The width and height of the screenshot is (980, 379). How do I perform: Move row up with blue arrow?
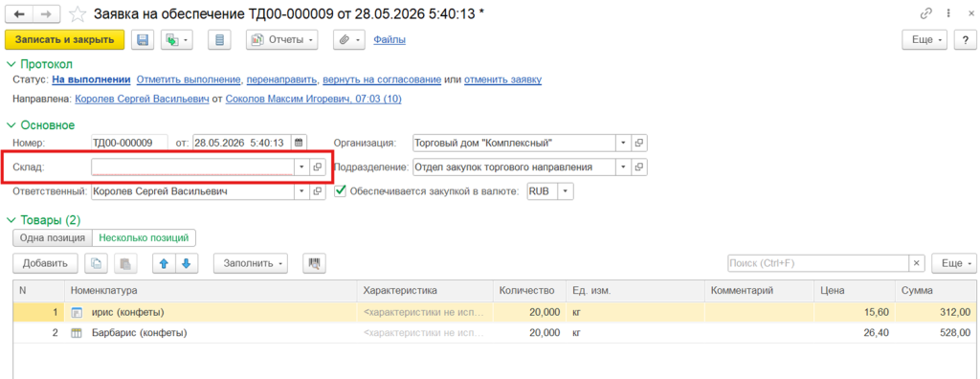[164, 263]
